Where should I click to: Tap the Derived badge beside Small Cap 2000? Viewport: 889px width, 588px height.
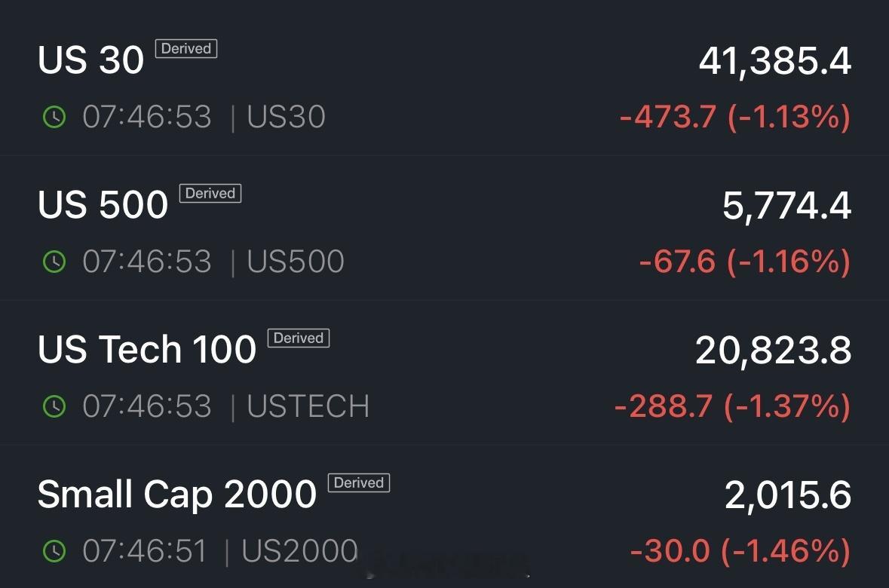[359, 482]
